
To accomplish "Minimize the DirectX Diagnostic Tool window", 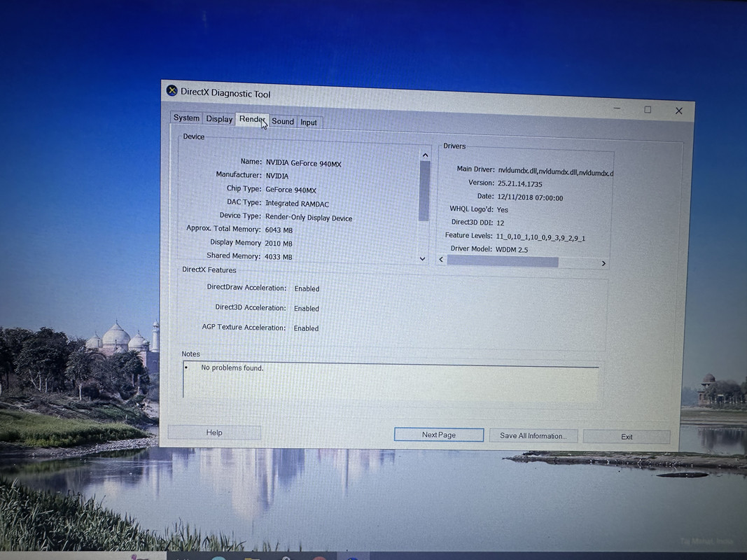I will click(617, 108).
